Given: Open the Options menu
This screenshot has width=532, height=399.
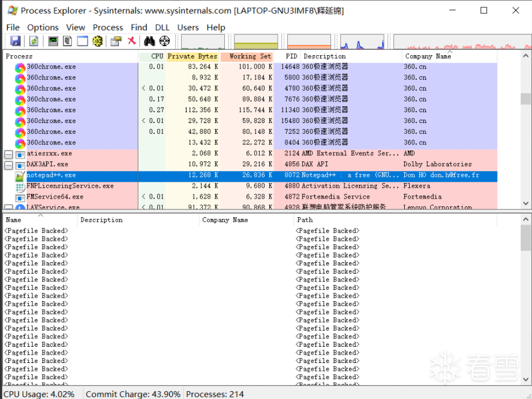Looking at the screenshot, I should coord(43,28).
